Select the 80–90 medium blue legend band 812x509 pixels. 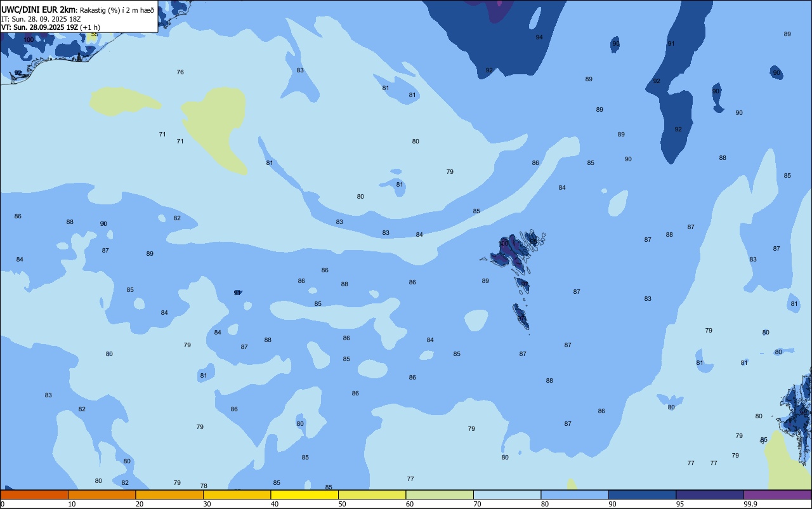click(575, 494)
